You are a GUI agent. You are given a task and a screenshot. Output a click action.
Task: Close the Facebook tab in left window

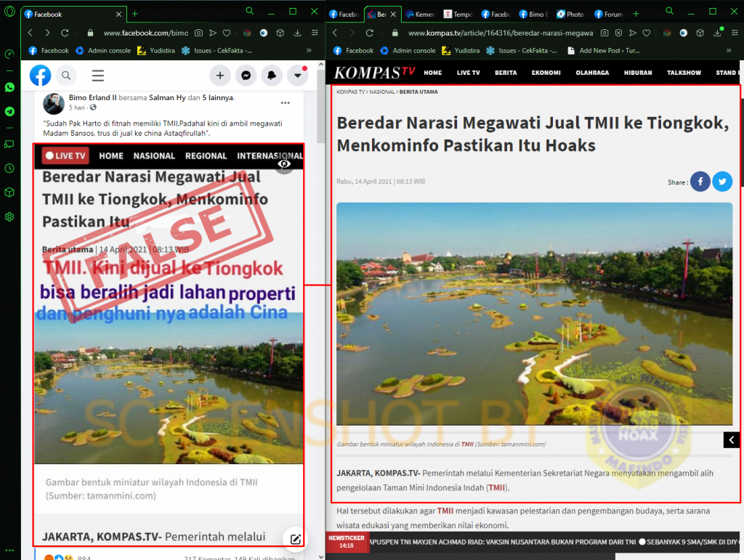(118, 15)
